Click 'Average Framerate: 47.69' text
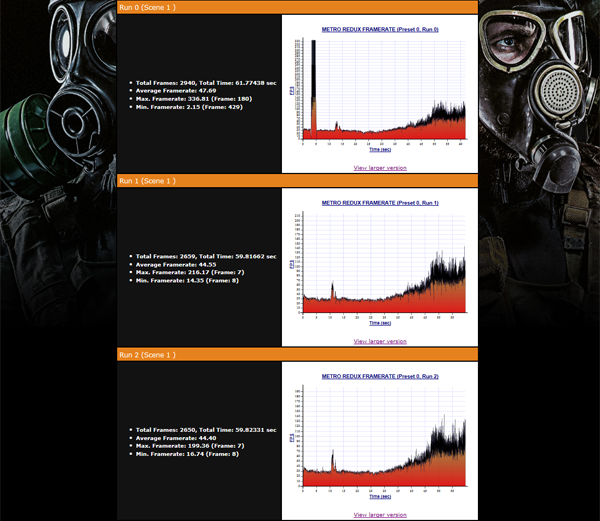The width and height of the screenshot is (600, 521). (176, 91)
